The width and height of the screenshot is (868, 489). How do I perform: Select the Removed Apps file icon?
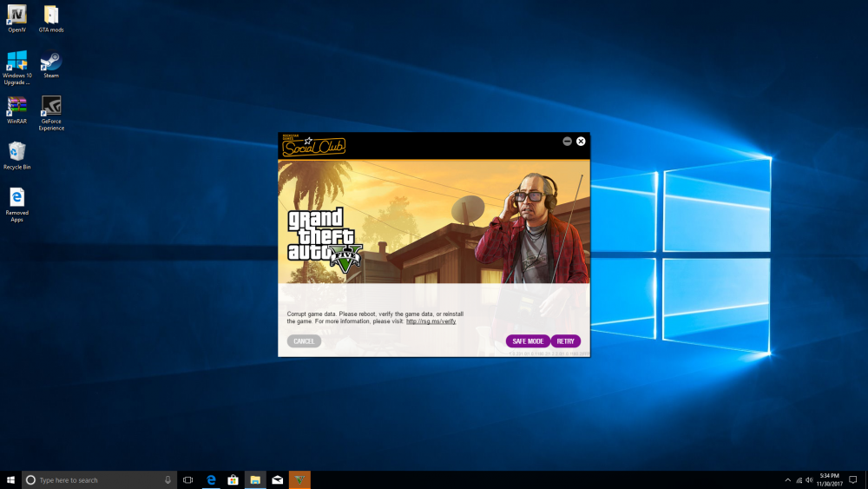tap(16, 205)
